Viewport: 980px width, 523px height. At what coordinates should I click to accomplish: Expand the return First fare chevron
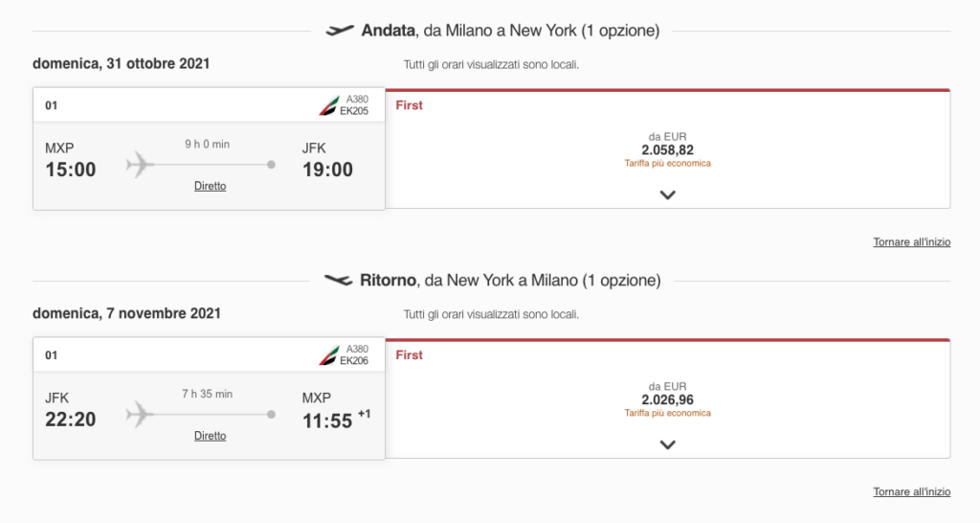[667, 444]
